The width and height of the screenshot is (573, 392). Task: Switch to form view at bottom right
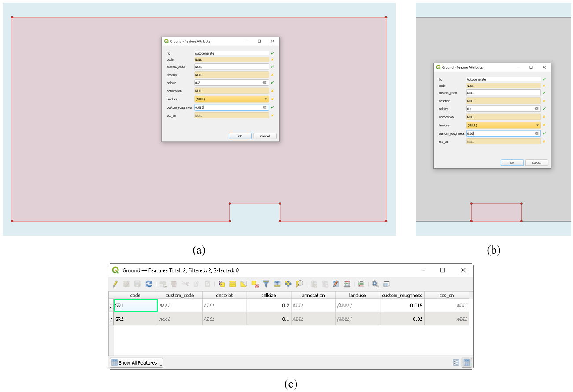[456, 362]
